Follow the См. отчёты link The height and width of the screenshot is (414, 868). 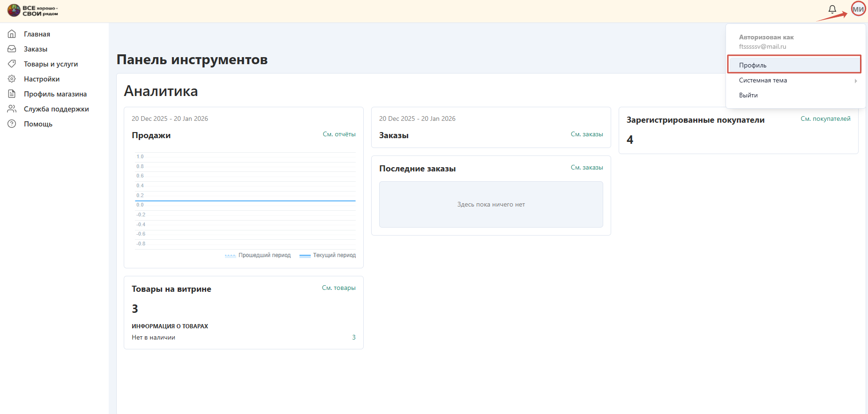click(x=339, y=134)
